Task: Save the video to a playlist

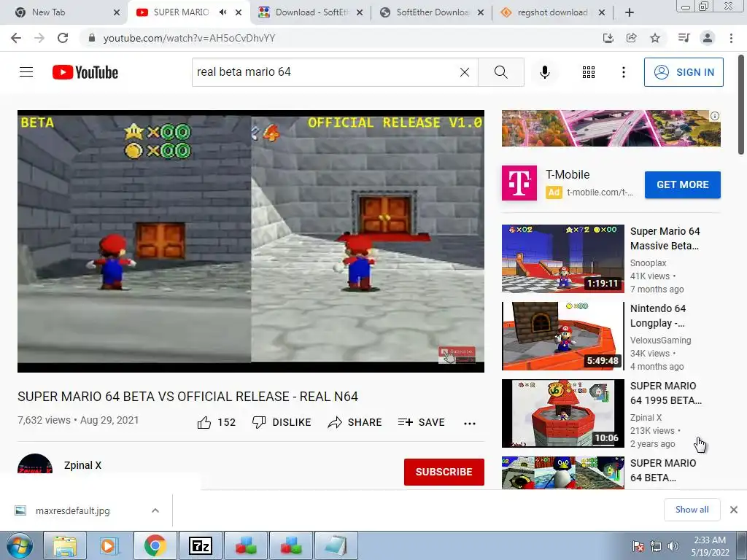Action: [421, 422]
